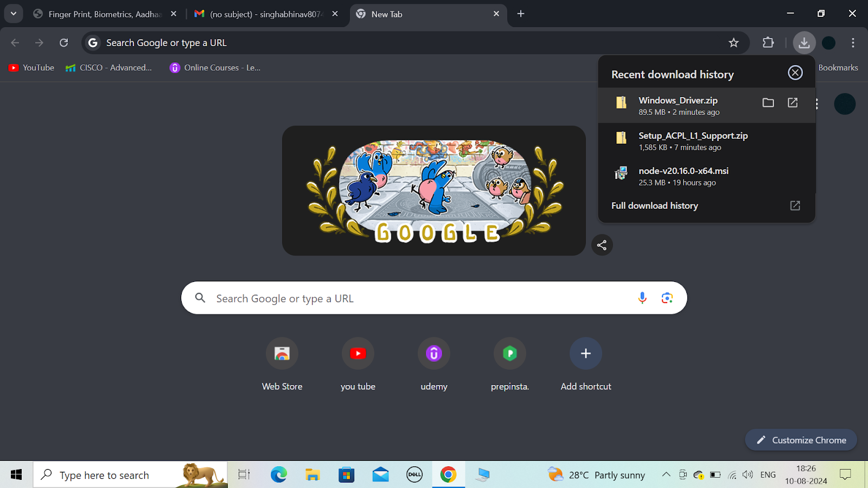Open the Windows Start menu
The image size is (868, 488).
coord(16,475)
